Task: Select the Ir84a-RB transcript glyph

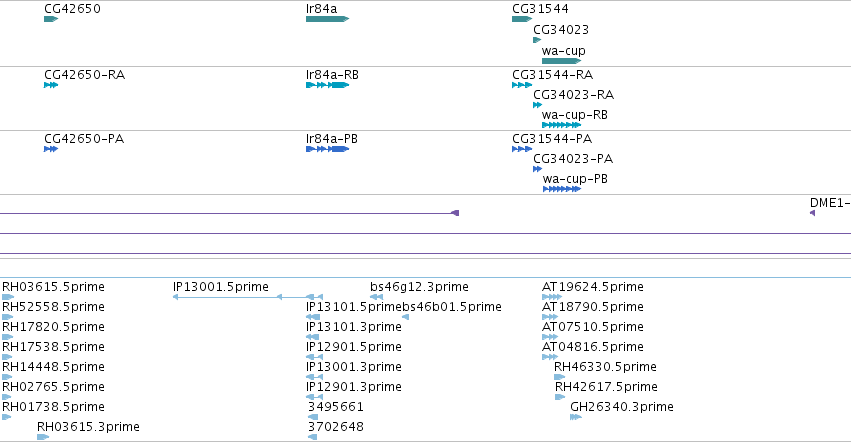Action: pyautogui.click(x=327, y=85)
